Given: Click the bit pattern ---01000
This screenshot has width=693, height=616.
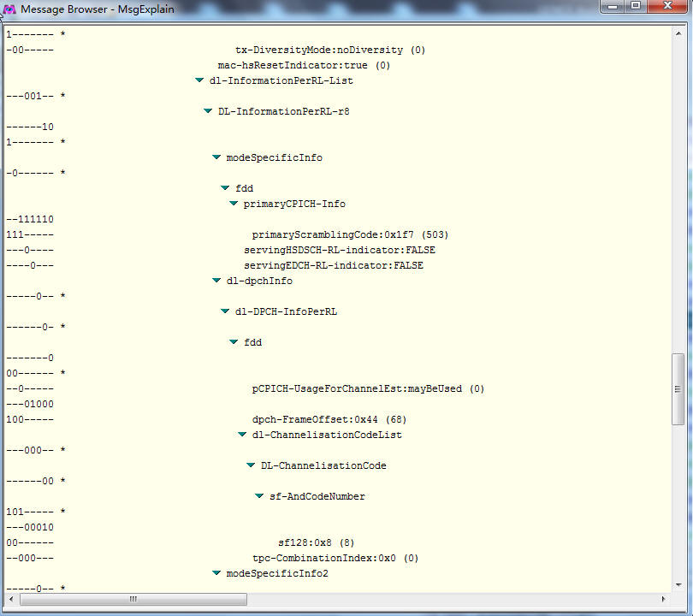Looking at the screenshot, I should click(x=30, y=404).
